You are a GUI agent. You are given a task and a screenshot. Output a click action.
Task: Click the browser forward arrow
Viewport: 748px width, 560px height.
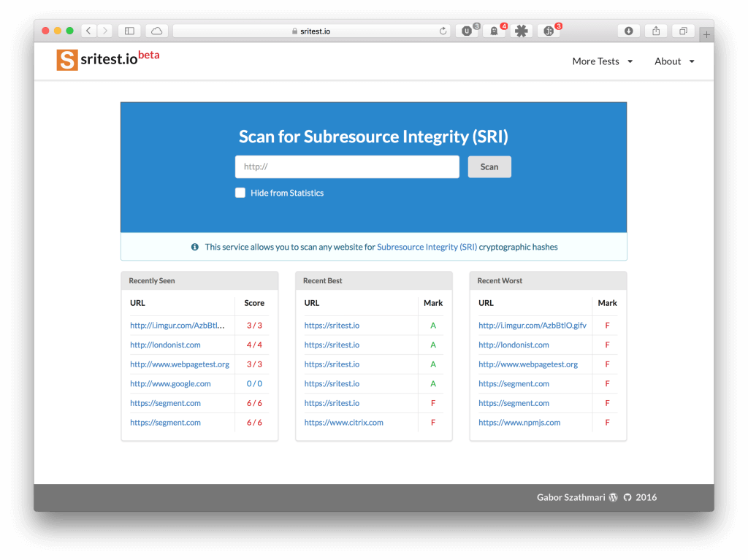[x=105, y=31]
